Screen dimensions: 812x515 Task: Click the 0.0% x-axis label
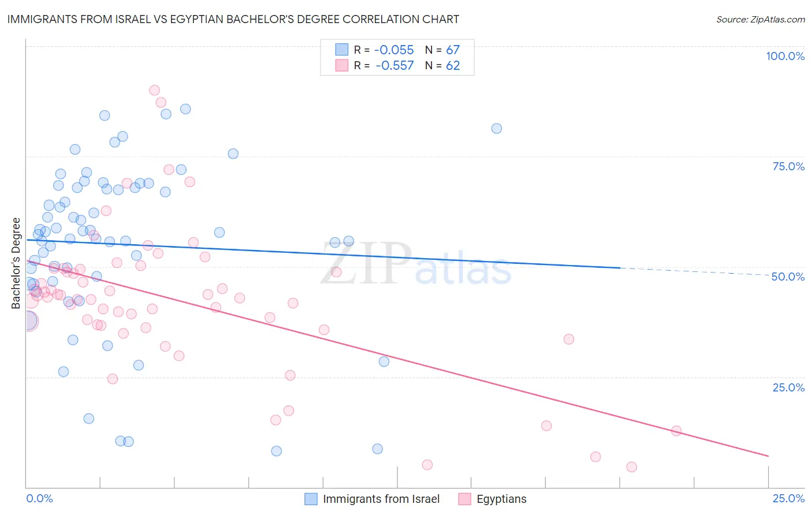point(39,498)
